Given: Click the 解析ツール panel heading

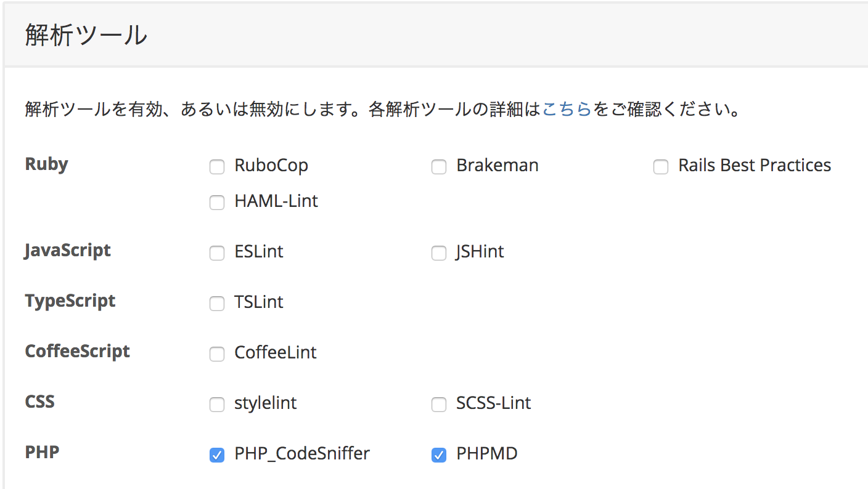Looking at the screenshot, I should tap(86, 36).
